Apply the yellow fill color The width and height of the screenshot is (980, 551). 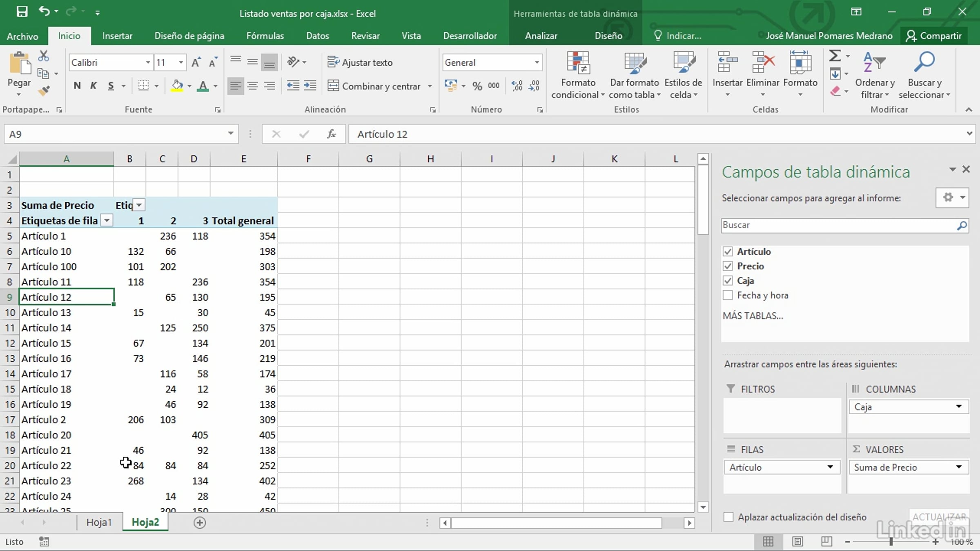tap(177, 86)
